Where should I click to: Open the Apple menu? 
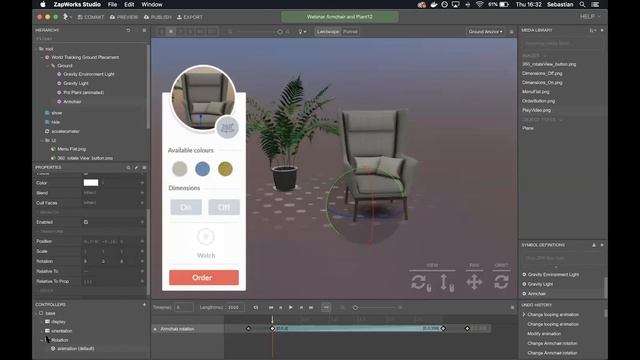[x=42, y=4]
